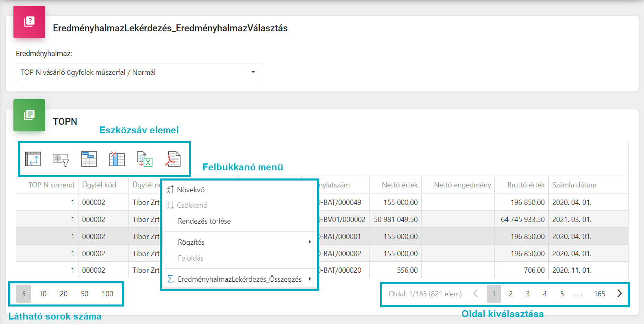644x324 pixels.
Task: Open the column chooser with red X
Action: 117,159
